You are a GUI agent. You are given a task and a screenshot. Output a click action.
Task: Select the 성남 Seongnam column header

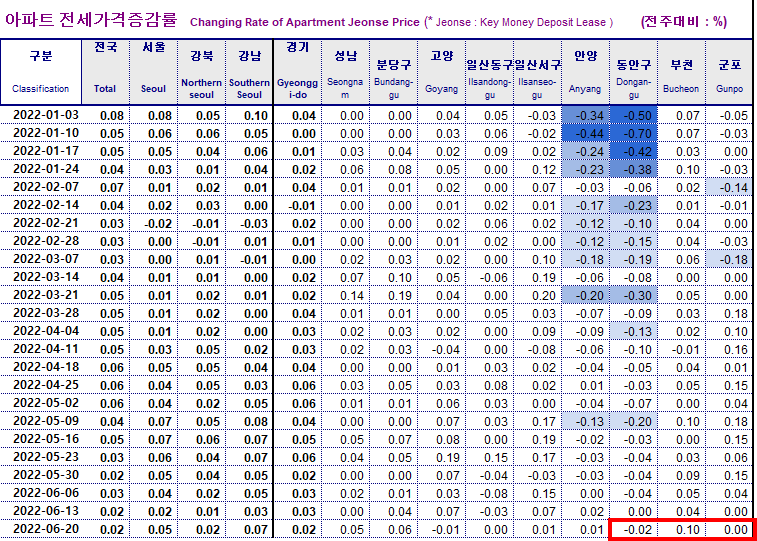click(x=345, y=72)
